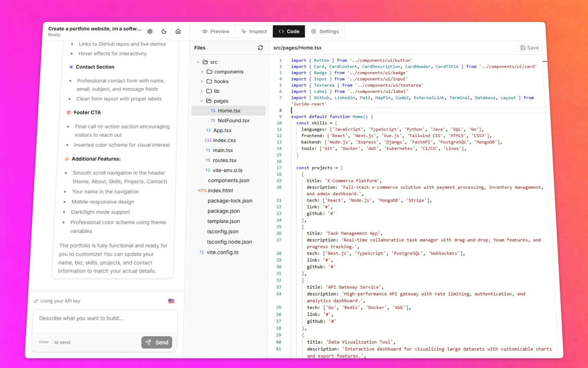Expand the hooks folder
588x368 pixels.
point(202,81)
